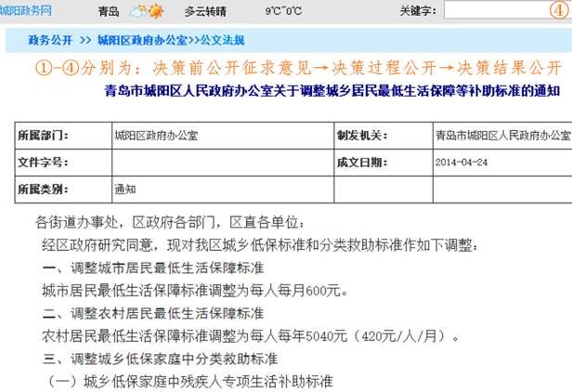
Task: Click the 9°C~0°C temperature reading
Action: [283, 12]
